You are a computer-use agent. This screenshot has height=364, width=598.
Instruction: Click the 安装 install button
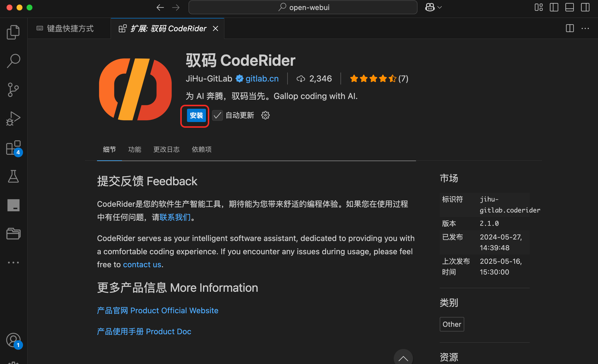point(196,115)
